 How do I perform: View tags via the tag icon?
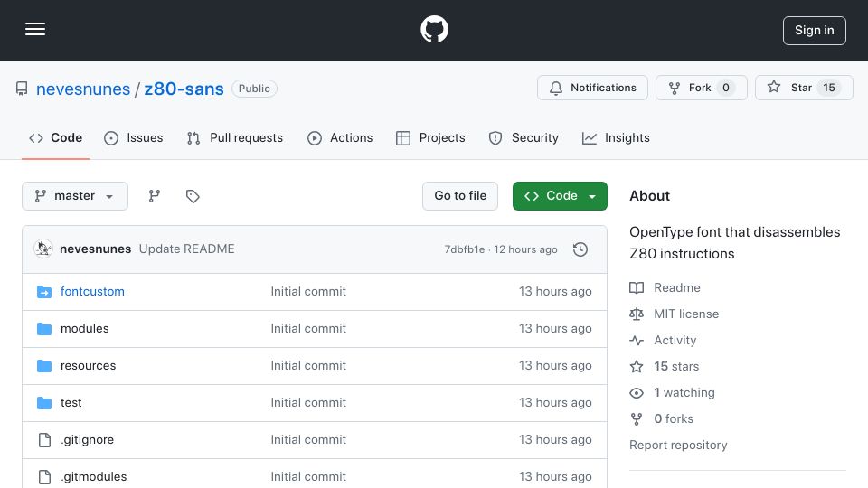point(193,196)
